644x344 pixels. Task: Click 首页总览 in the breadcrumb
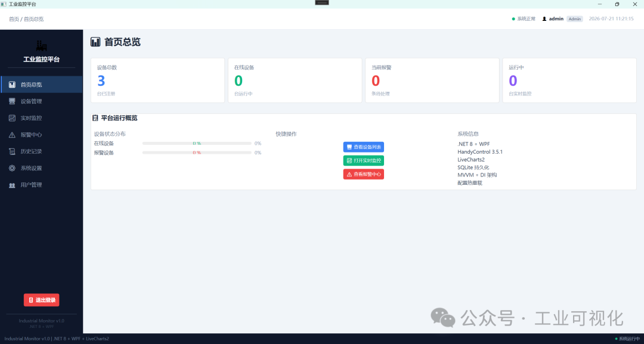[33, 19]
